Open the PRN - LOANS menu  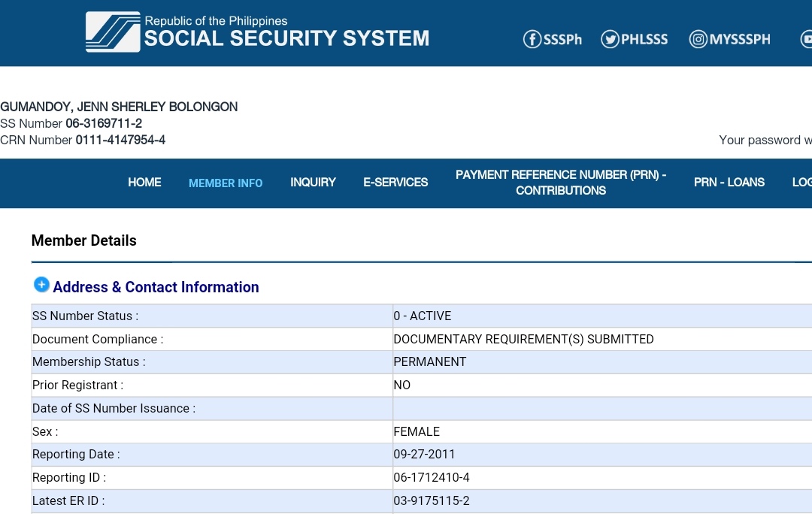(x=729, y=183)
